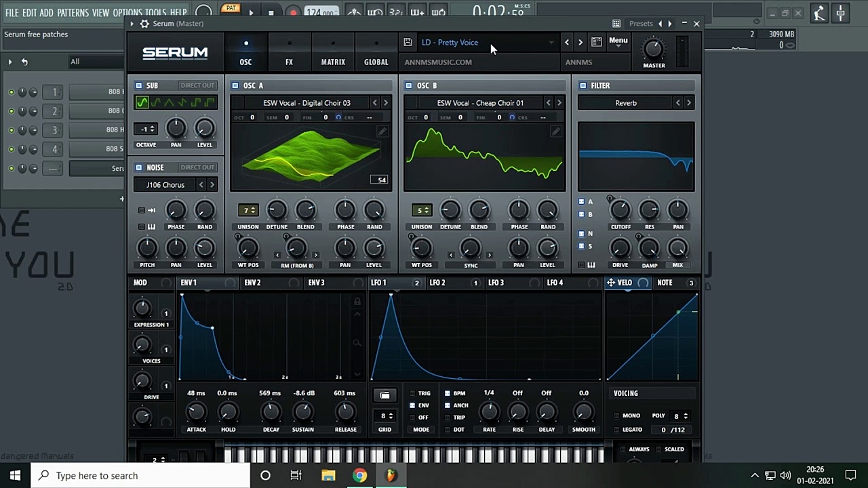Disable OSC A power switch
Image resolution: width=868 pixels, height=488 pixels.
(x=235, y=85)
